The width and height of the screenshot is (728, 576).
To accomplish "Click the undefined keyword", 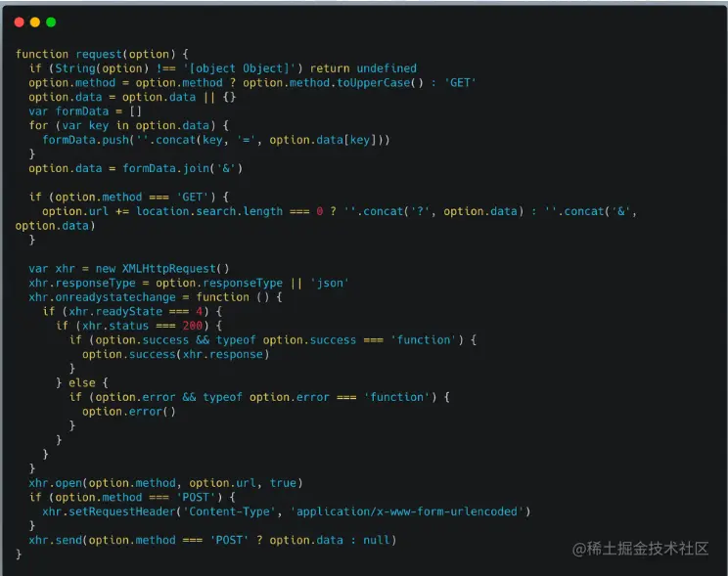I will point(387,68).
